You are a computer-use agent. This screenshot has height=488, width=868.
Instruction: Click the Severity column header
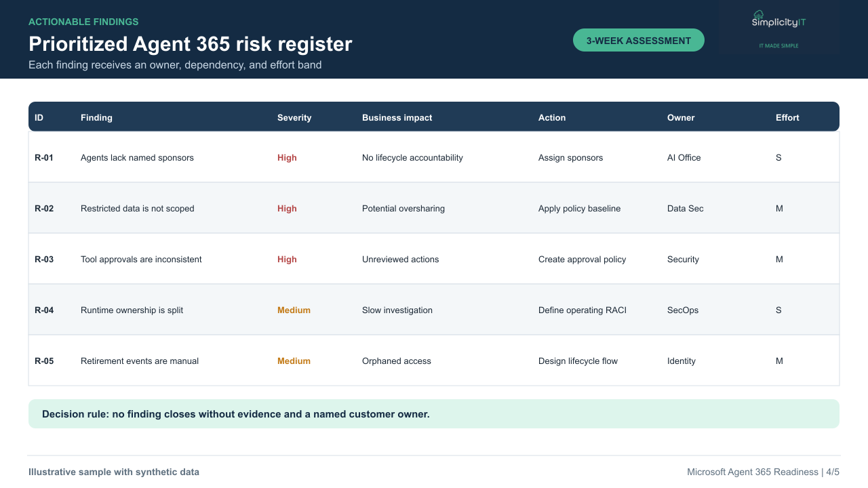click(x=294, y=117)
